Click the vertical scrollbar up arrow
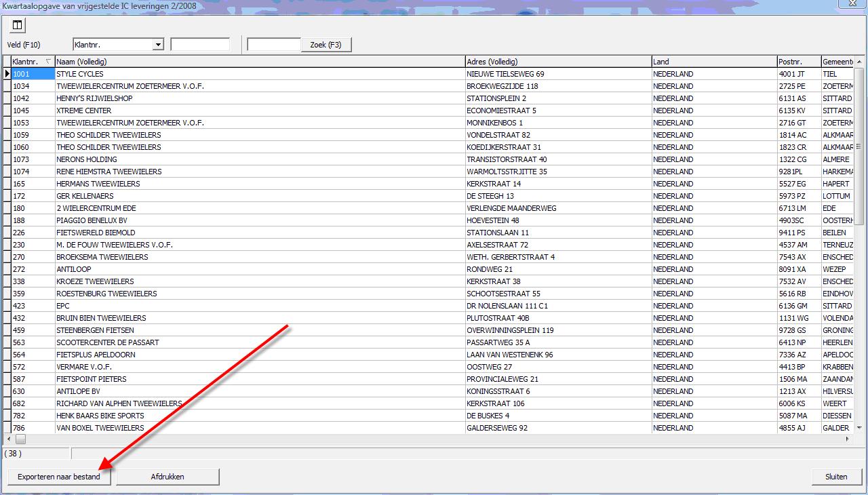The width and height of the screenshot is (868, 495). [x=859, y=62]
